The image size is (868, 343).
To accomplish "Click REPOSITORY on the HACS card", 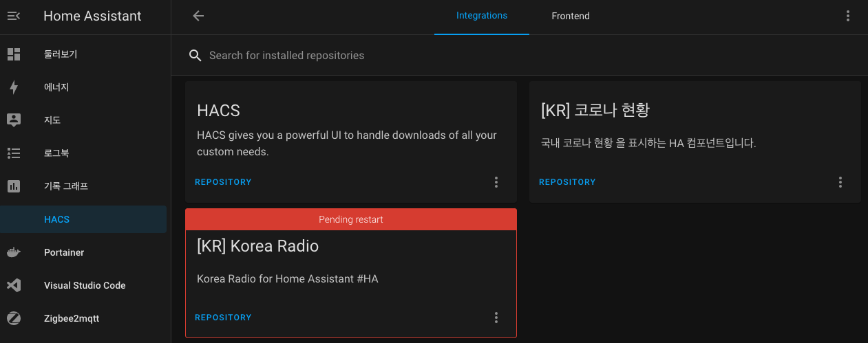I will pyautogui.click(x=223, y=182).
